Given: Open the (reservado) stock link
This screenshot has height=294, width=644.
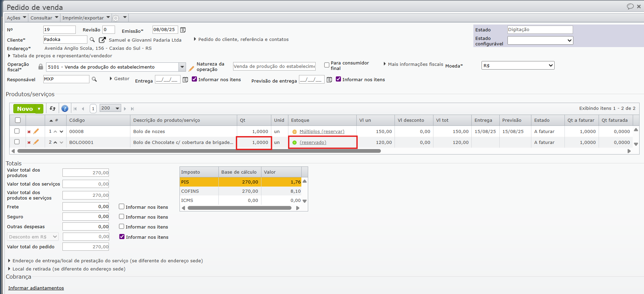Looking at the screenshot, I should pos(313,143).
